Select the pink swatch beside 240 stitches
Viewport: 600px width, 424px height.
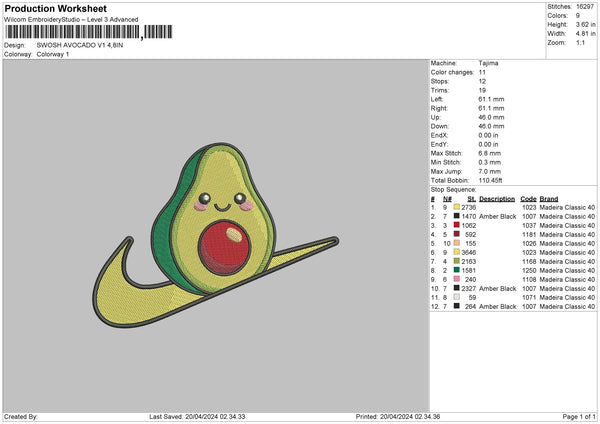457,279
